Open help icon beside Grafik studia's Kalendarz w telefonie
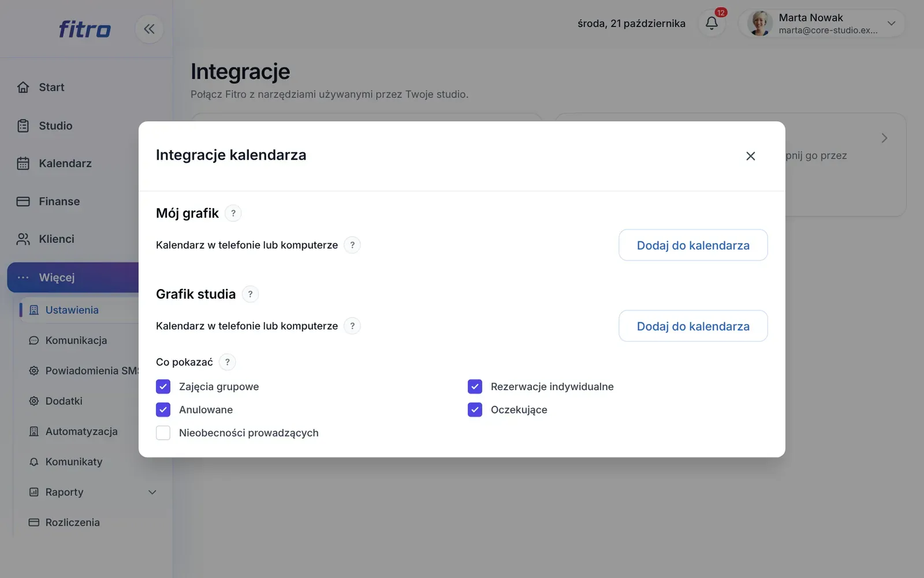 coord(352,326)
